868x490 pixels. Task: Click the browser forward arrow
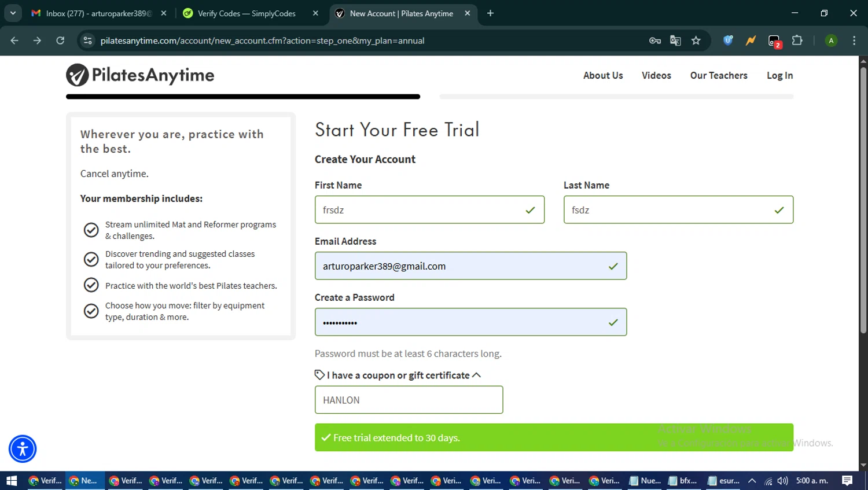click(37, 40)
